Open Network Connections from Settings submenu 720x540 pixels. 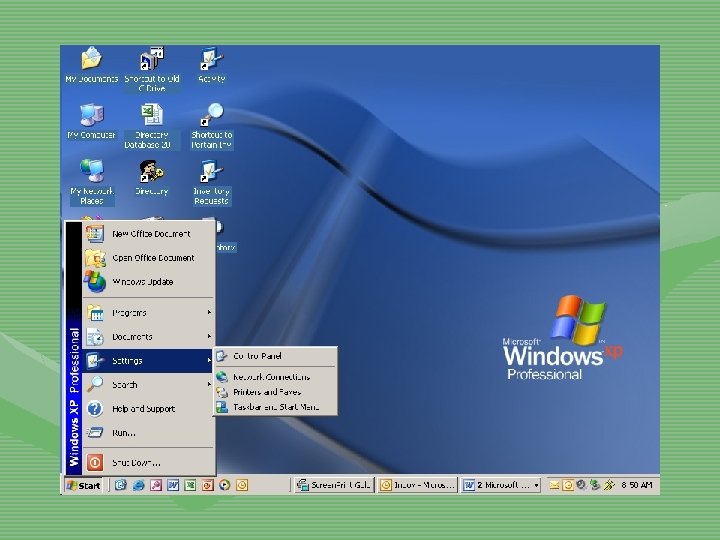(x=276, y=377)
